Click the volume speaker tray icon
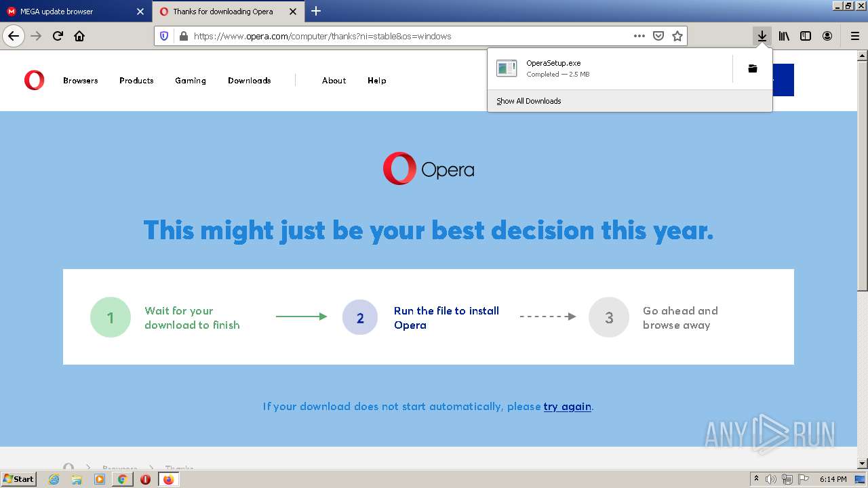 [771, 479]
